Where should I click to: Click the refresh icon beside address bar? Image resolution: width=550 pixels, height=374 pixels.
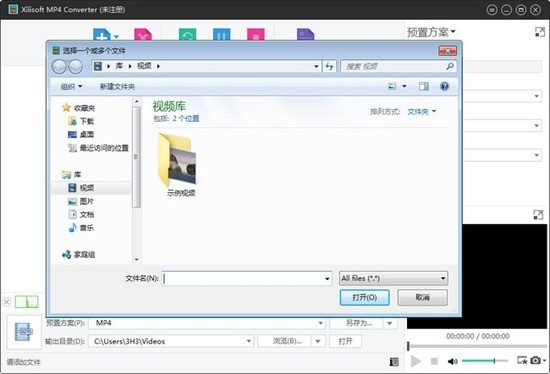pos(329,66)
